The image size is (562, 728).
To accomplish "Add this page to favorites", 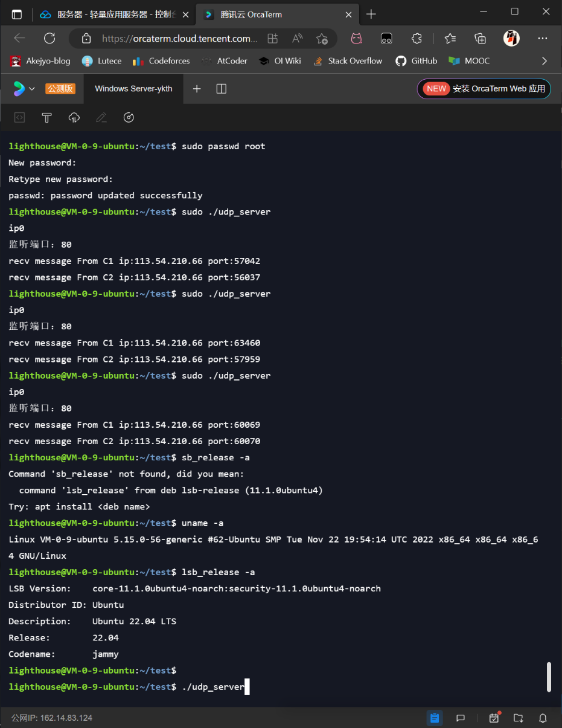I will click(x=322, y=38).
